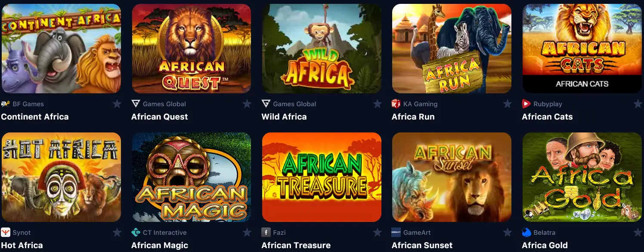Select the Africa Gold game thumbnail
644x252 pixels.
click(x=582, y=177)
